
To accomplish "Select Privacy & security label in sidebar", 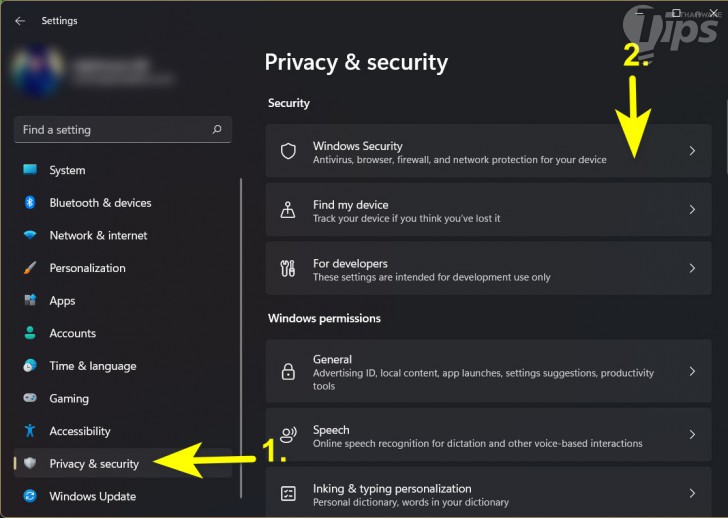I will coord(94,464).
